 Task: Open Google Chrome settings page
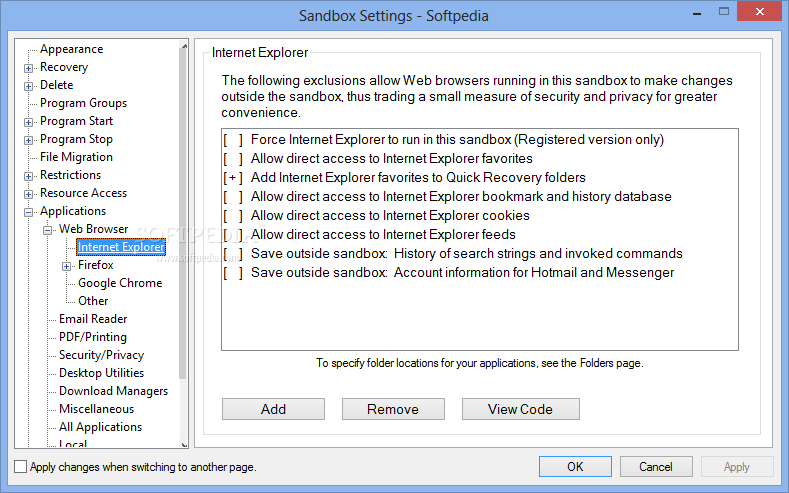(x=120, y=283)
